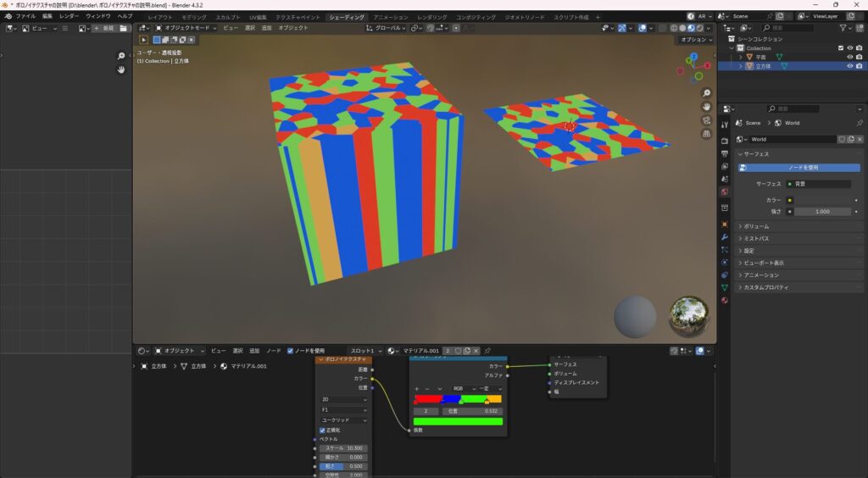The height and width of the screenshot is (478, 868).
Task: Switch to モデリング workspace tab
Action: 194,17
